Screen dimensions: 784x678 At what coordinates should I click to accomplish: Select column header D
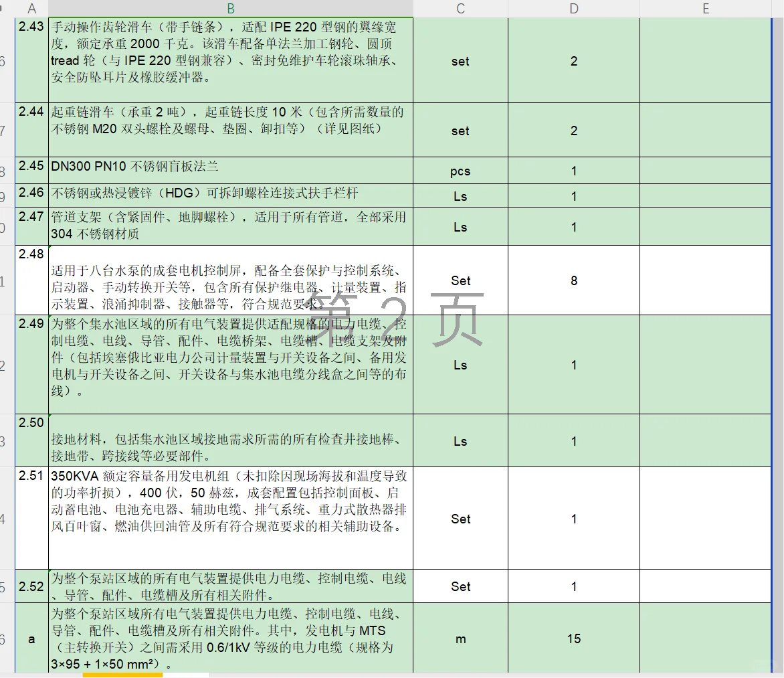click(x=573, y=9)
